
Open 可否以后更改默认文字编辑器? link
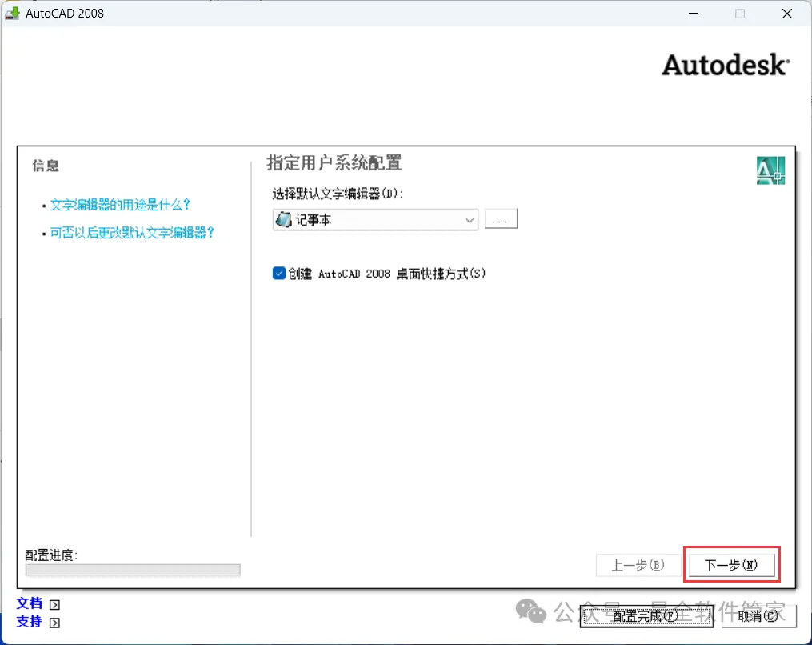pyautogui.click(x=132, y=233)
